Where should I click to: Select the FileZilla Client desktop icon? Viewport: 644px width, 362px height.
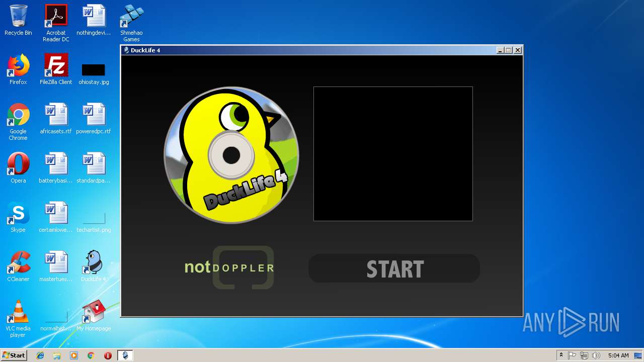point(56,69)
